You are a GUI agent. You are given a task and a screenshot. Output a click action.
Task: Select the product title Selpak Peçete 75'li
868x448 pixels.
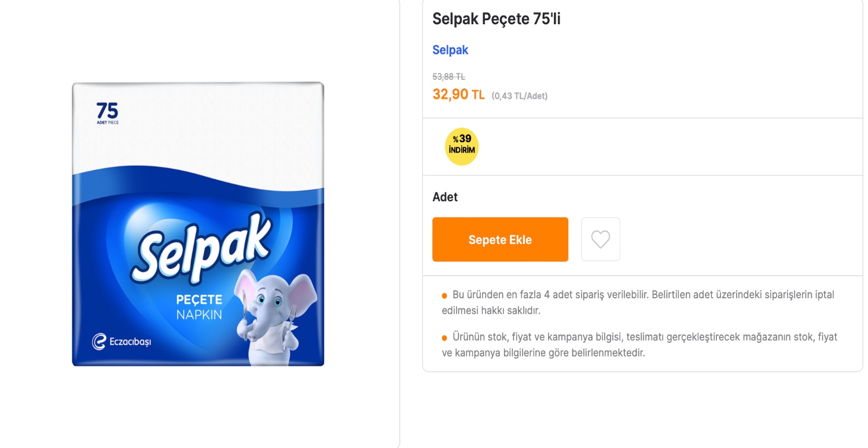[x=496, y=18]
